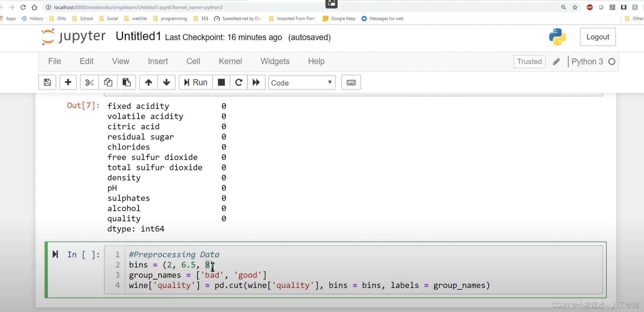The image size is (644, 312).
Task: Move selected cell up arrow
Action: pyautogui.click(x=149, y=82)
